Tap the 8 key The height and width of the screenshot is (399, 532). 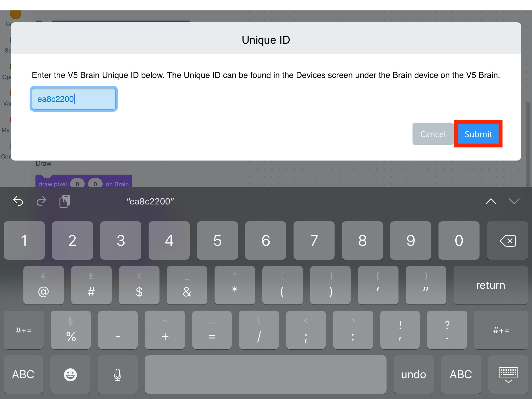pyautogui.click(x=362, y=241)
